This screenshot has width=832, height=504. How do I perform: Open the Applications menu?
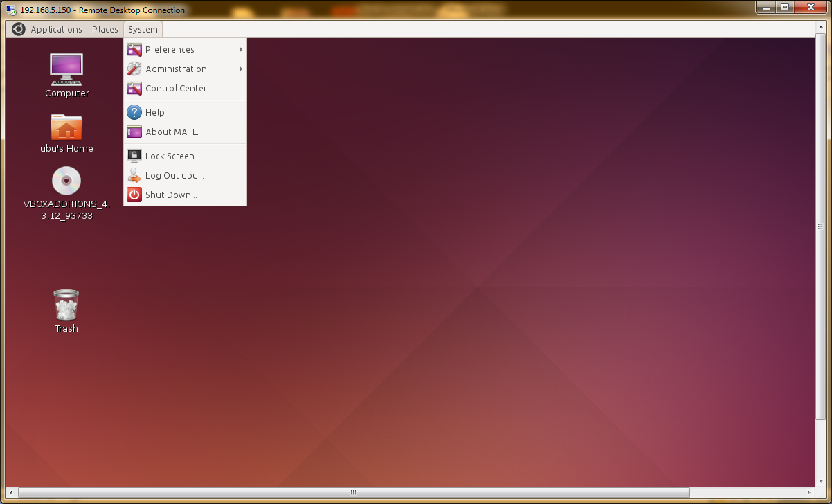click(56, 29)
